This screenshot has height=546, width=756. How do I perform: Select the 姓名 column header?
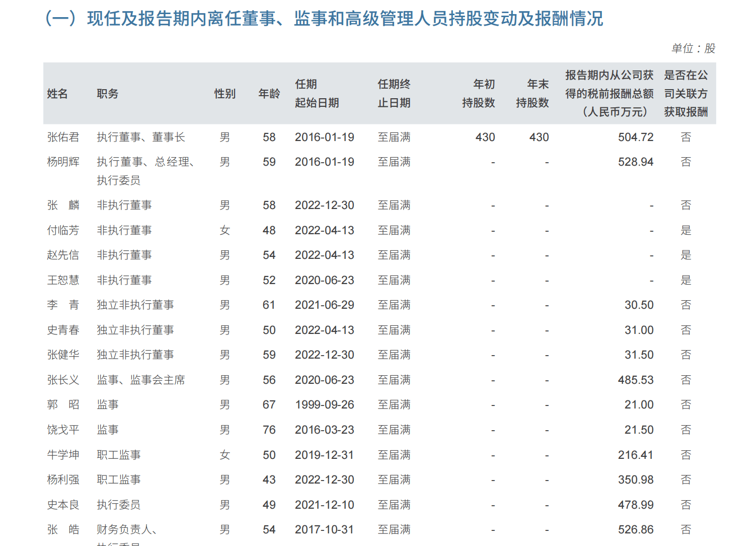(57, 94)
